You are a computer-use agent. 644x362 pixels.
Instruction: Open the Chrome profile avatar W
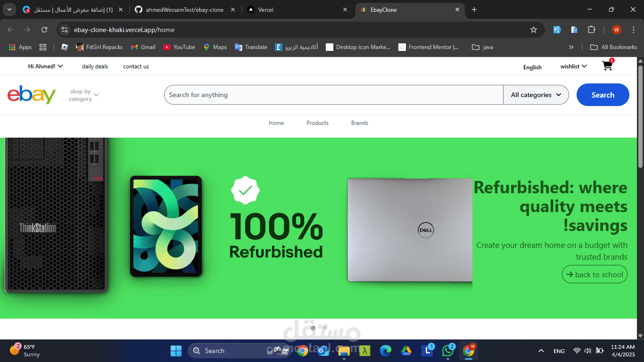(x=617, y=30)
